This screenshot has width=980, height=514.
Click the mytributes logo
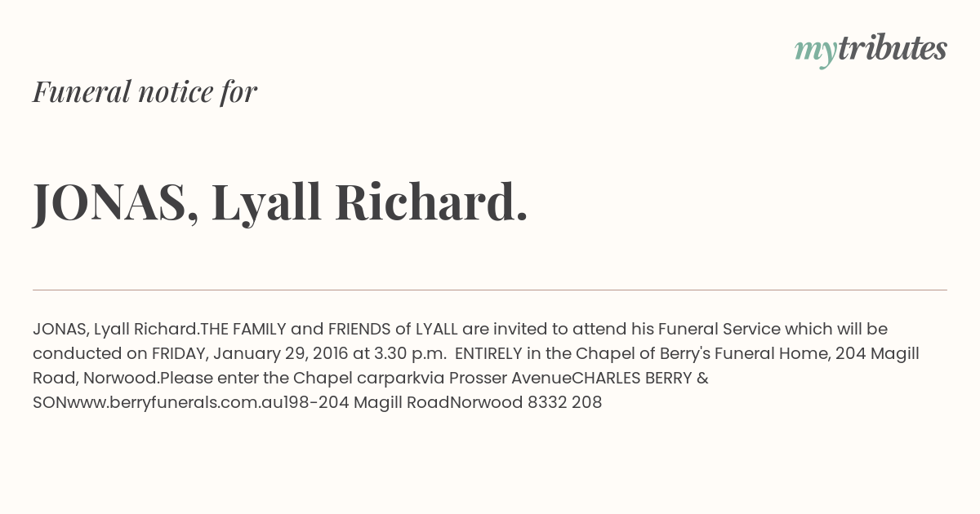(871, 49)
